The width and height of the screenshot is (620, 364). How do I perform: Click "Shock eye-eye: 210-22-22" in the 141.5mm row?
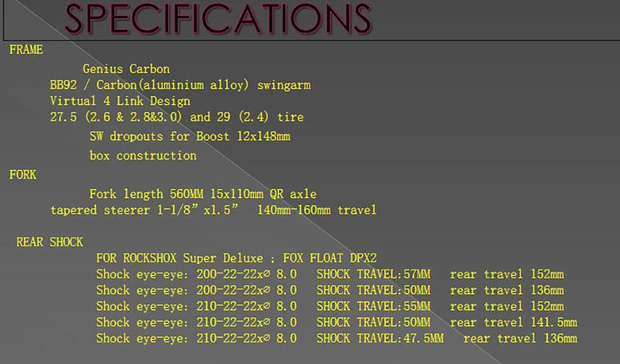177,322
